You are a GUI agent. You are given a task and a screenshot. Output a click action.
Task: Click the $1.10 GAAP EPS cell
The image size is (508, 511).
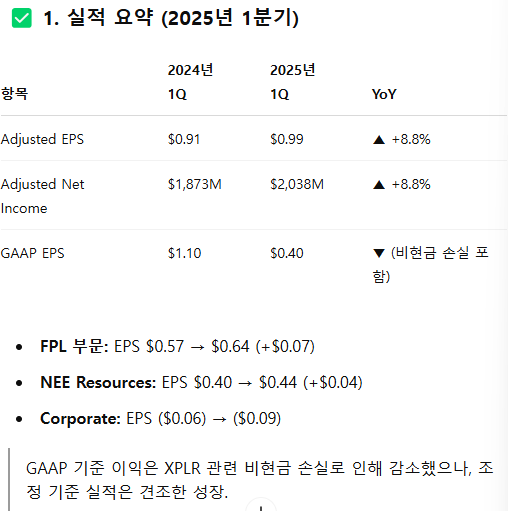click(x=184, y=253)
